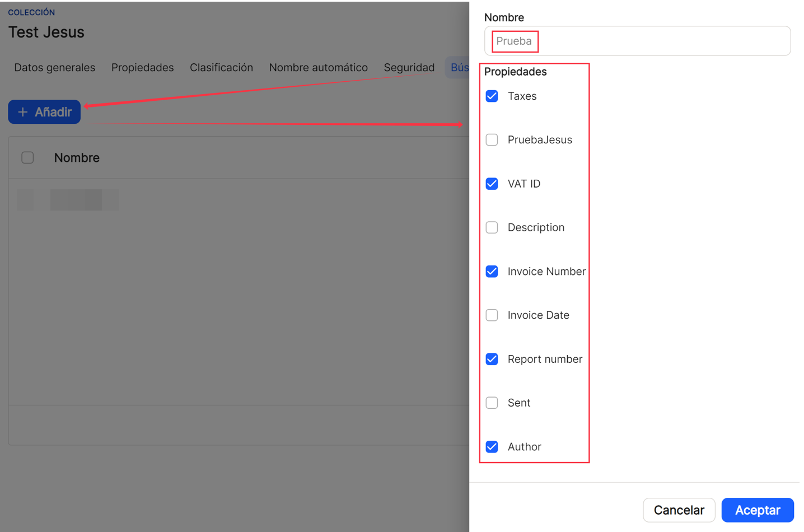Uncheck the Report number checkbox
The width and height of the screenshot is (804, 532).
pos(492,359)
